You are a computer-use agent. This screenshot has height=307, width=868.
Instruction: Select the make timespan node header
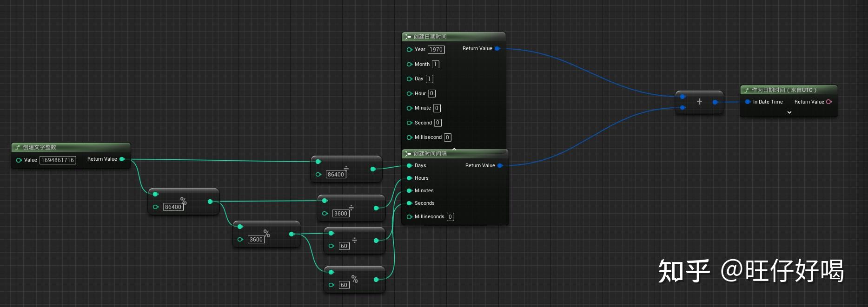point(455,154)
